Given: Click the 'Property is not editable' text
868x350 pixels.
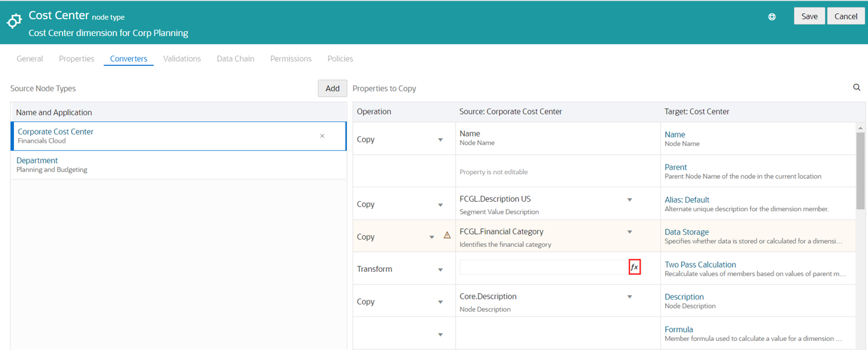Looking at the screenshot, I should point(493,172).
